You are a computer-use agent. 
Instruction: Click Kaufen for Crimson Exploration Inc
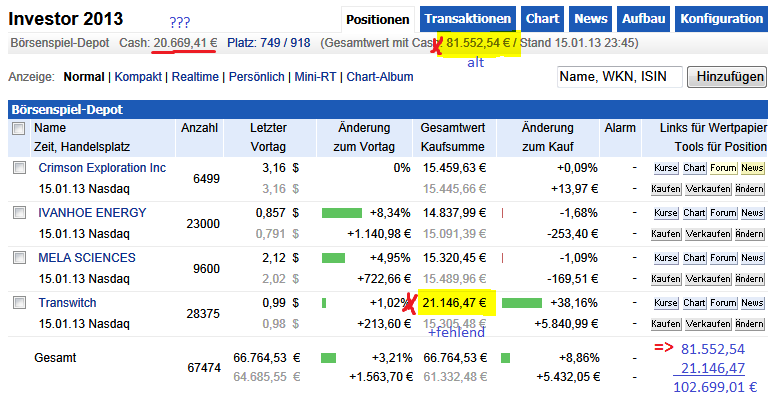click(666, 189)
